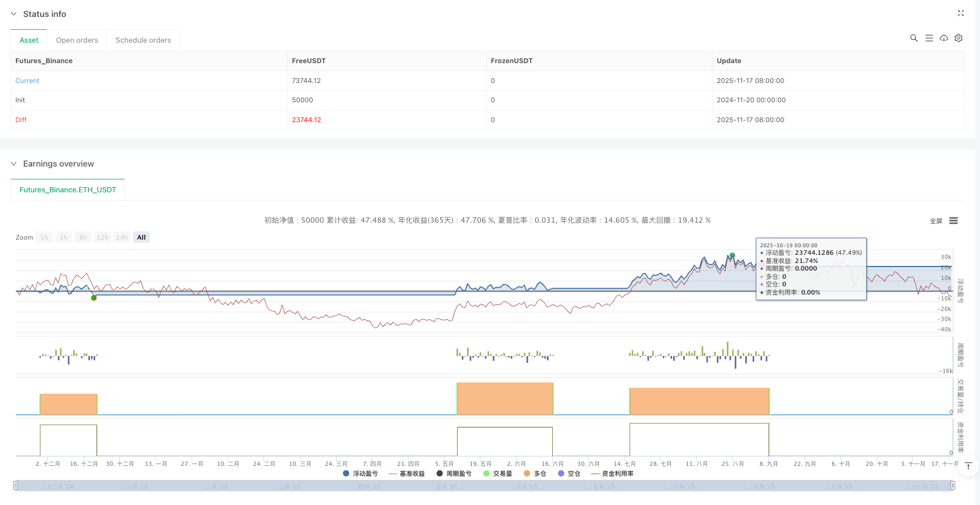Click the search icon above the asset table

913,38
